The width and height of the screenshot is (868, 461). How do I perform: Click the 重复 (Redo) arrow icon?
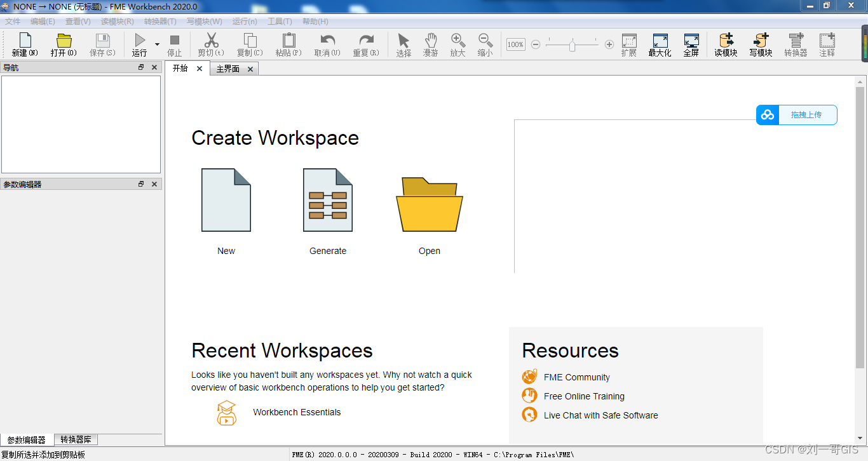click(x=366, y=41)
